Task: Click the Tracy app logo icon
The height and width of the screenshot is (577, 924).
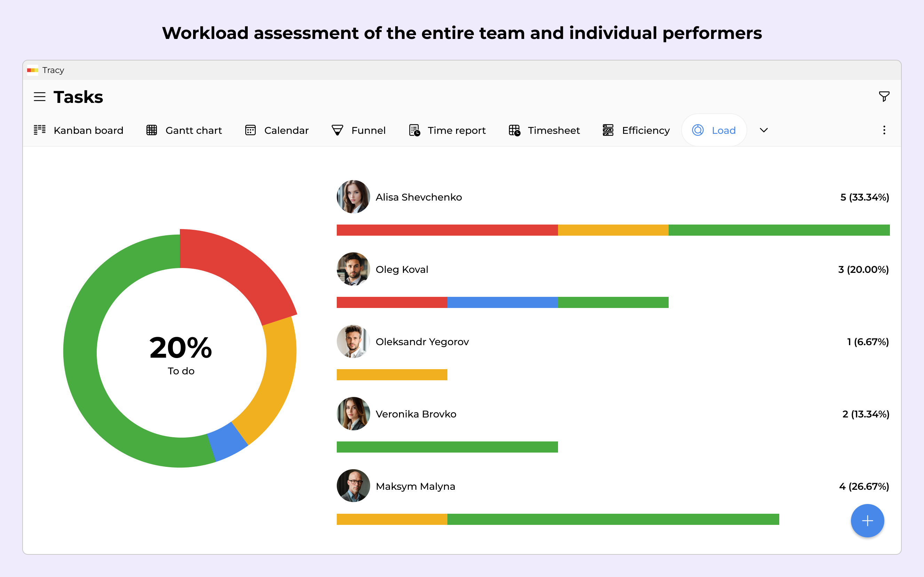Action: point(32,70)
